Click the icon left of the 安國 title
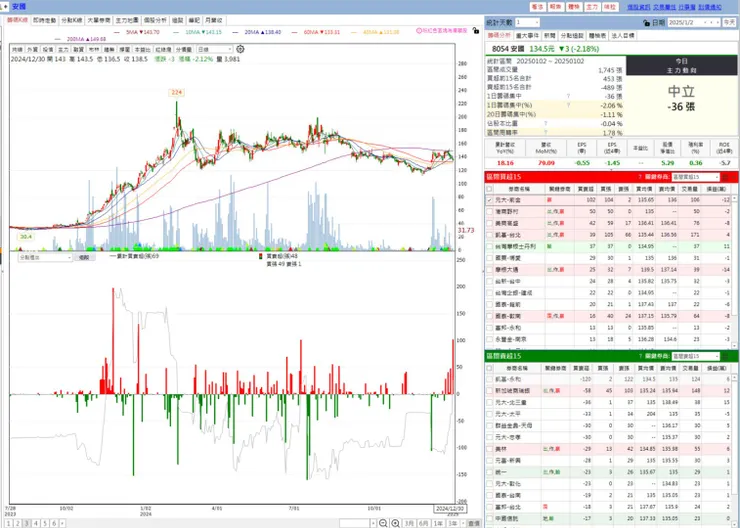Screen dimensions: 740x528 5,7
